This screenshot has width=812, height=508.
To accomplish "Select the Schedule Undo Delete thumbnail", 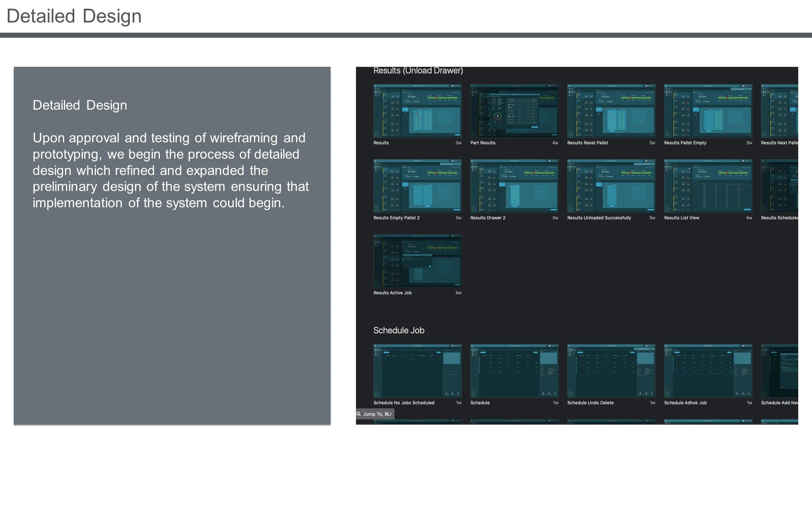I will coord(611,371).
